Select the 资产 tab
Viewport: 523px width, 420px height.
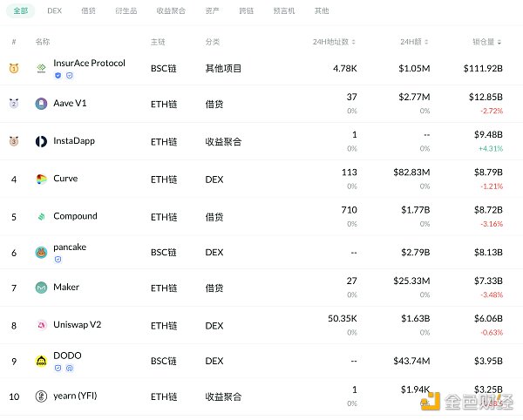(x=212, y=10)
